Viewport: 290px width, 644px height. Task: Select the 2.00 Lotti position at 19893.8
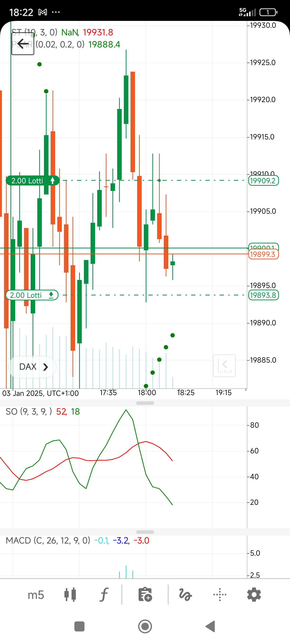click(x=32, y=295)
